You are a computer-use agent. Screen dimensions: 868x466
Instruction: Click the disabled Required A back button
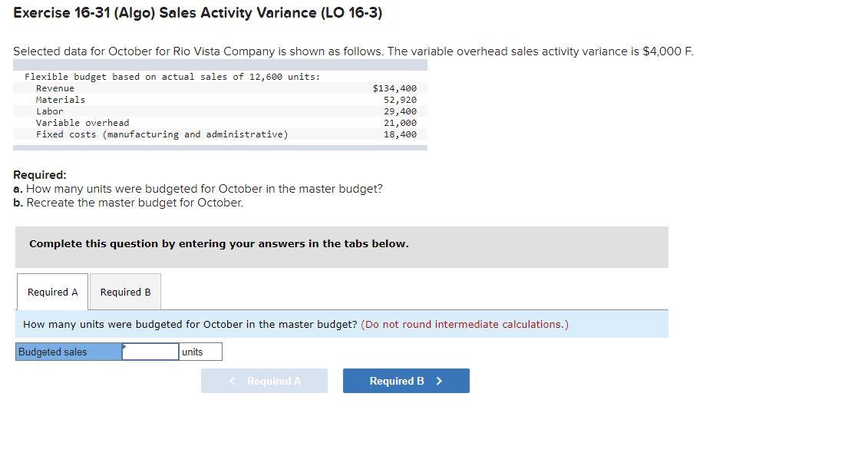click(264, 380)
